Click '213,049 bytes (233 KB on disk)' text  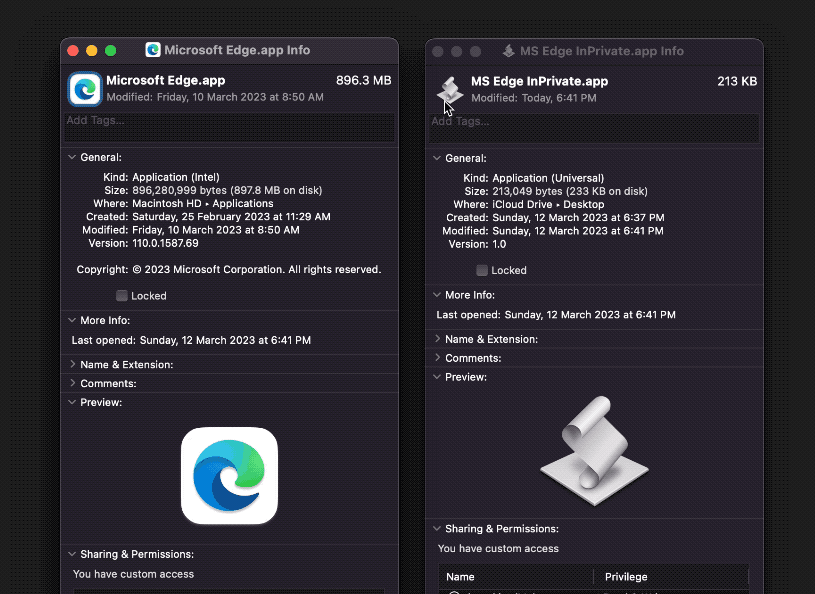click(570, 191)
